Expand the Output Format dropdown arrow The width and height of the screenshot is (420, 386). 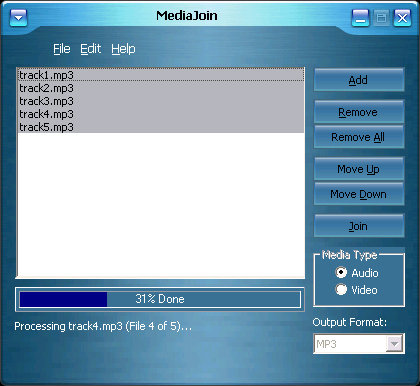coord(394,344)
